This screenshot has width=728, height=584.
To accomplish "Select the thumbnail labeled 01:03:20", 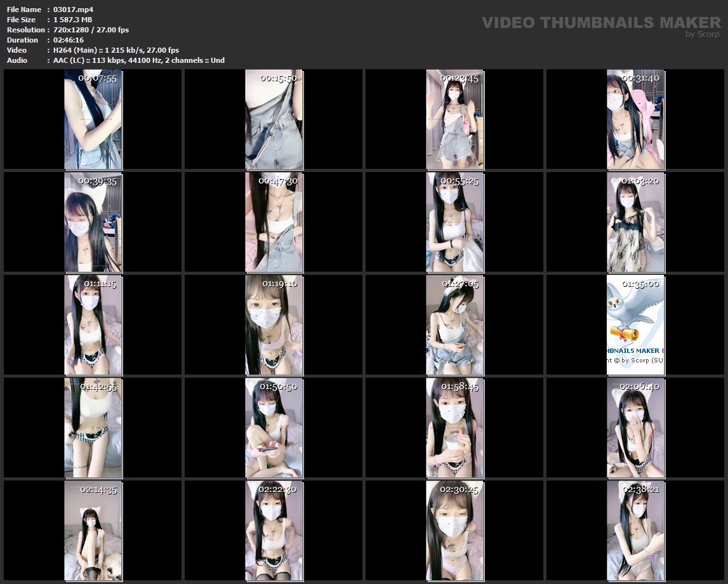I will pyautogui.click(x=635, y=222).
